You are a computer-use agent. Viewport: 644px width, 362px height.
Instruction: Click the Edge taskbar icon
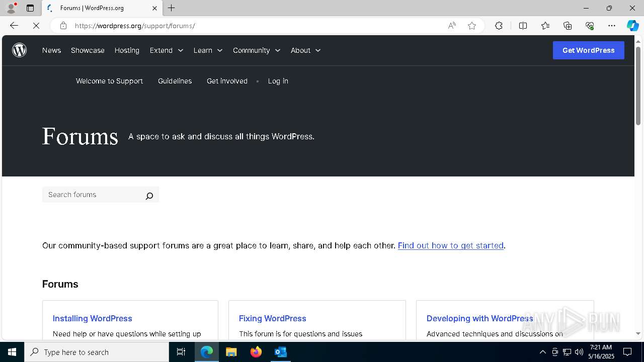tap(207, 352)
